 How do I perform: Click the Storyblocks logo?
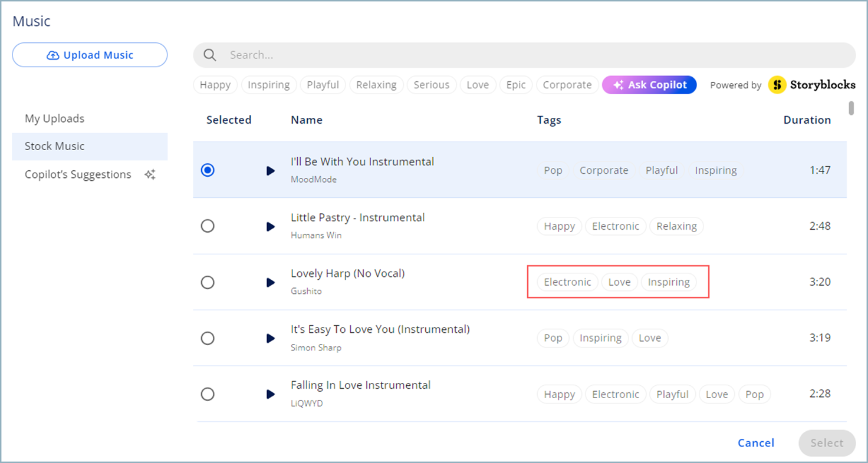[x=811, y=85]
